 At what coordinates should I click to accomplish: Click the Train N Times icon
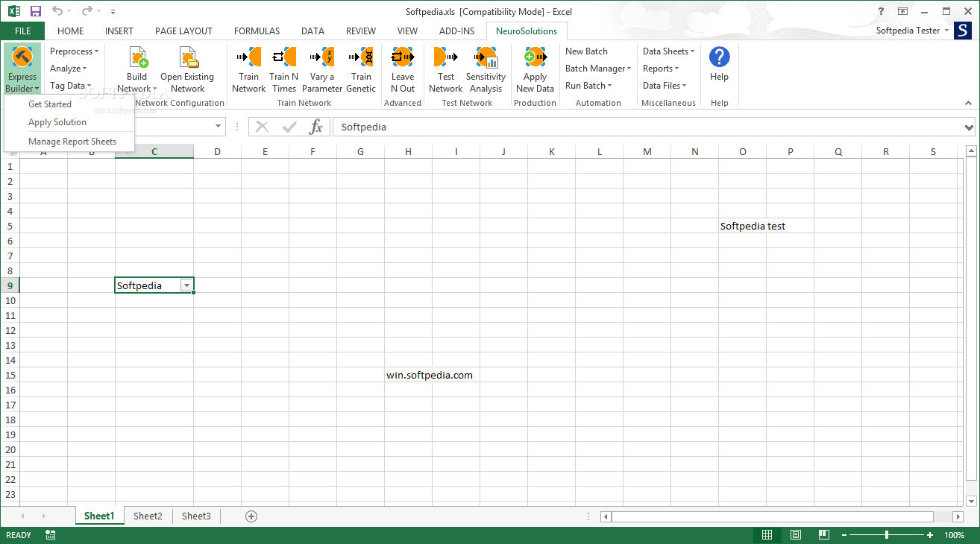[284, 57]
